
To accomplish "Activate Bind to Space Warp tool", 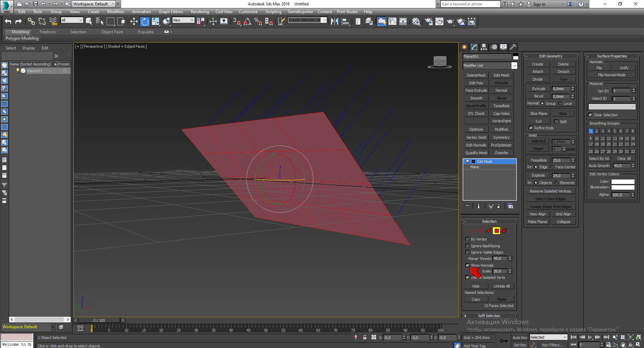I will coord(53,21).
